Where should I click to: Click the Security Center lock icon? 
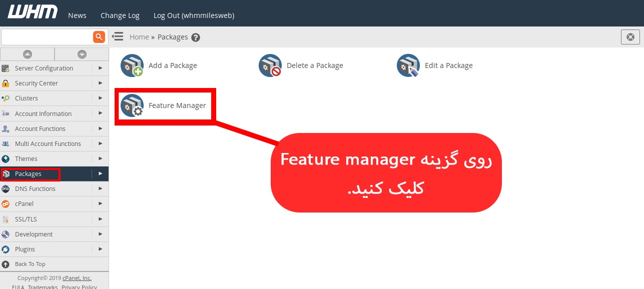(6, 83)
